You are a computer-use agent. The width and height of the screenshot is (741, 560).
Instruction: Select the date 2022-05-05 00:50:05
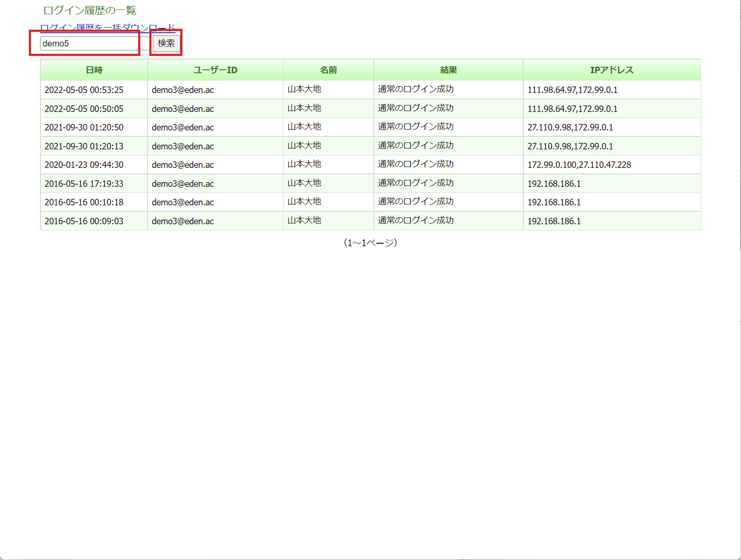84,109
